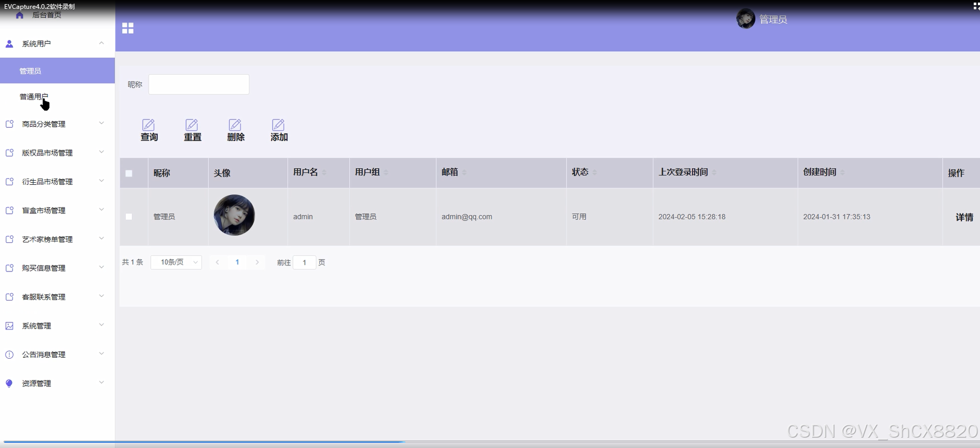Image resolution: width=980 pixels, height=448 pixels.
Task: Expand the 商品分类管理 chevron
Action: [101, 123]
